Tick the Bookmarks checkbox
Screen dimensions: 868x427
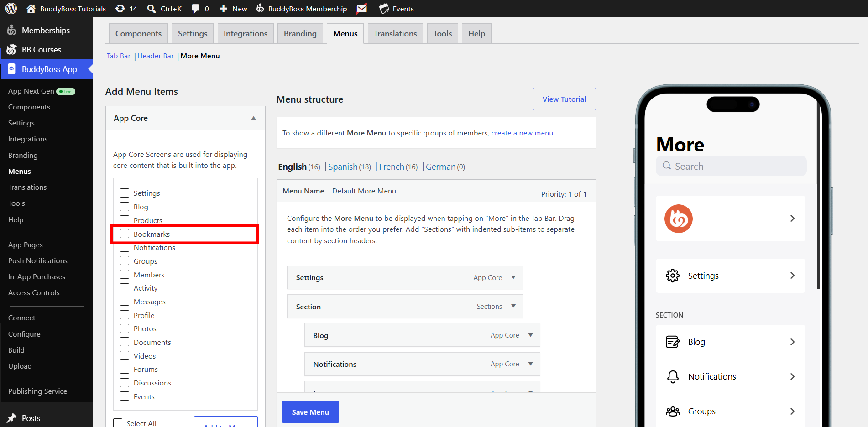click(125, 234)
